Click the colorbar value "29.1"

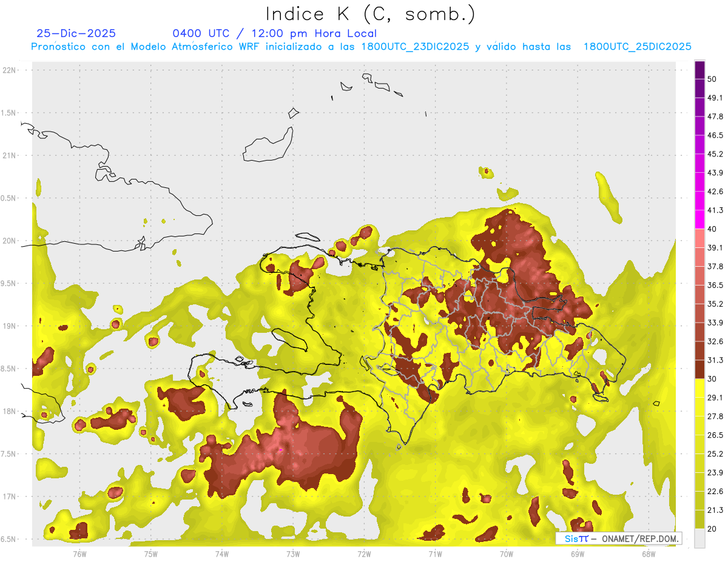pyautogui.click(x=715, y=397)
